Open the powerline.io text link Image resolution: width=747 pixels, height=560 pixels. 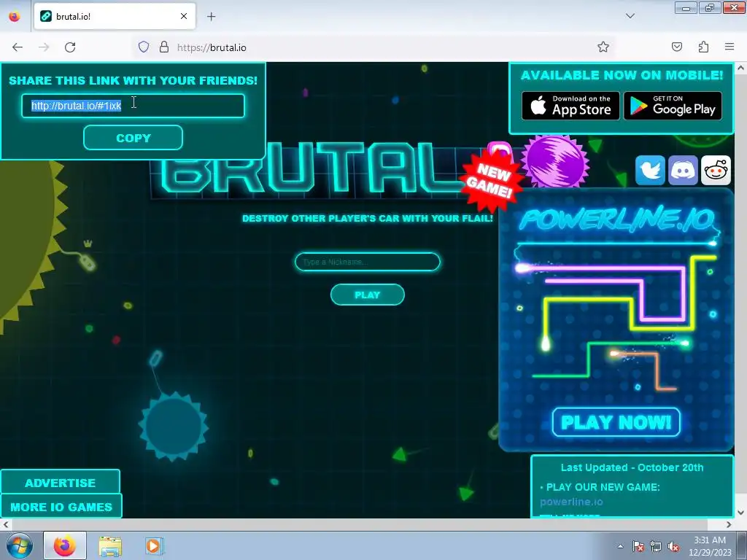click(x=571, y=502)
